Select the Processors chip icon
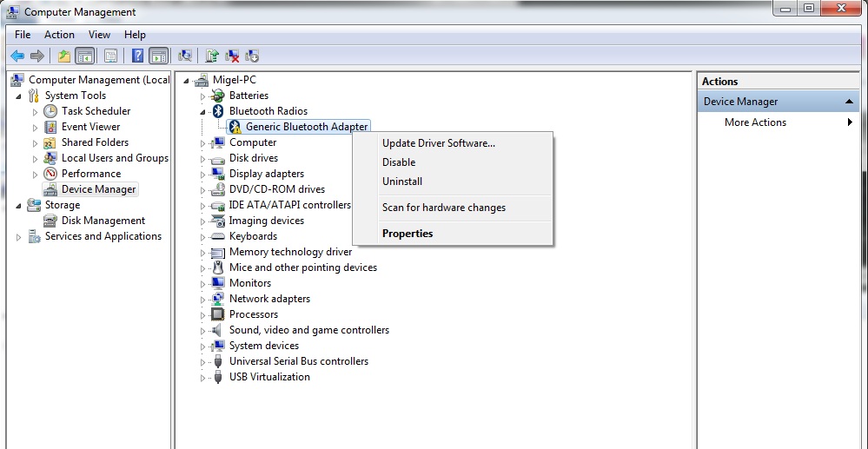The image size is (868, 449). (x=218, y=314)
